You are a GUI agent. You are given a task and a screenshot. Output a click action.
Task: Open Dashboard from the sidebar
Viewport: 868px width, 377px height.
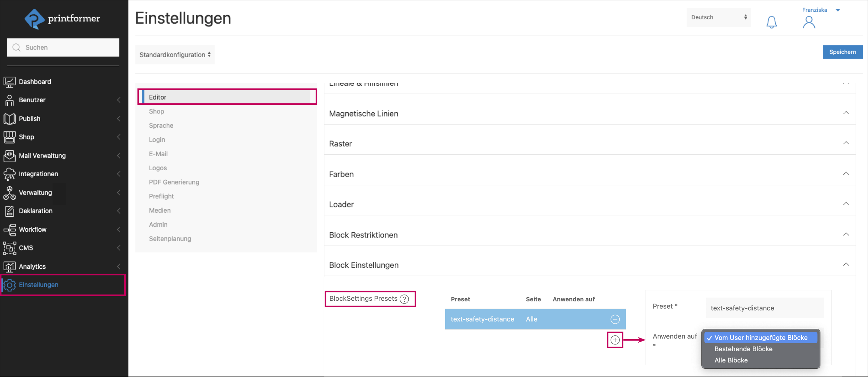pyautogui.click(x=35, y=82)
